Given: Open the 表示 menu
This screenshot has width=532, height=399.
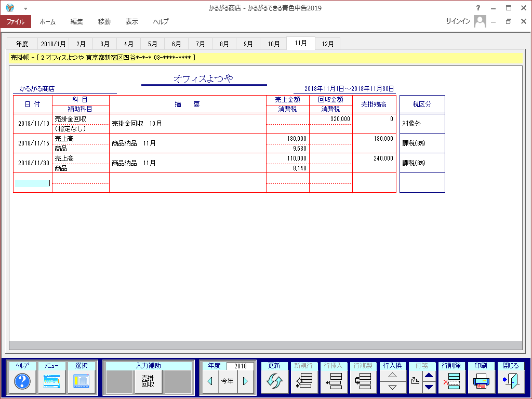Looking at the screenshot, I should point(131,21).
